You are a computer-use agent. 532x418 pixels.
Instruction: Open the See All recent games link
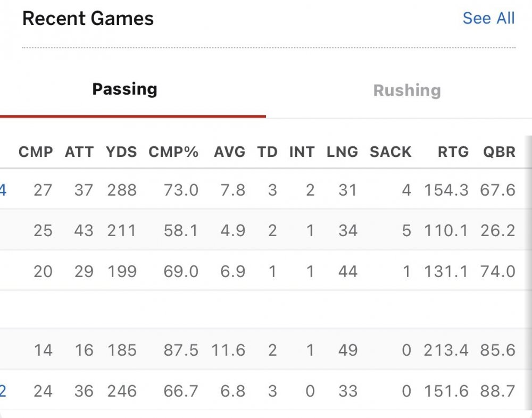[488, 19]
